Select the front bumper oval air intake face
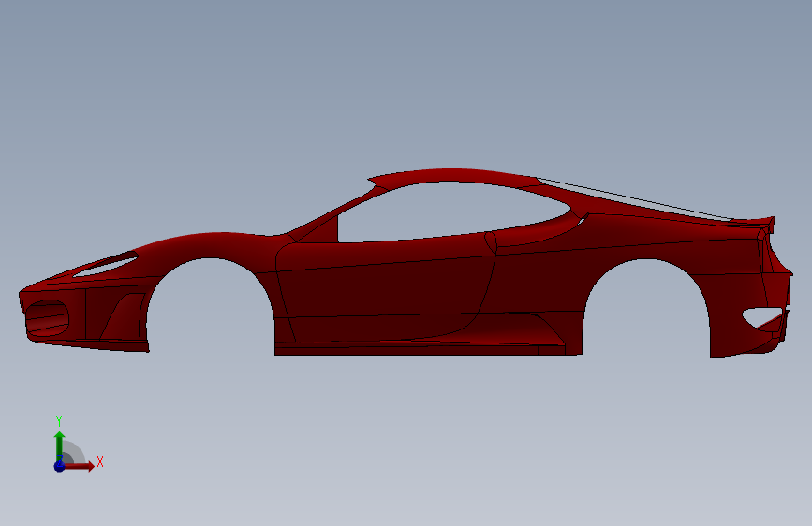The image size is (812, 526). (47, 318)
